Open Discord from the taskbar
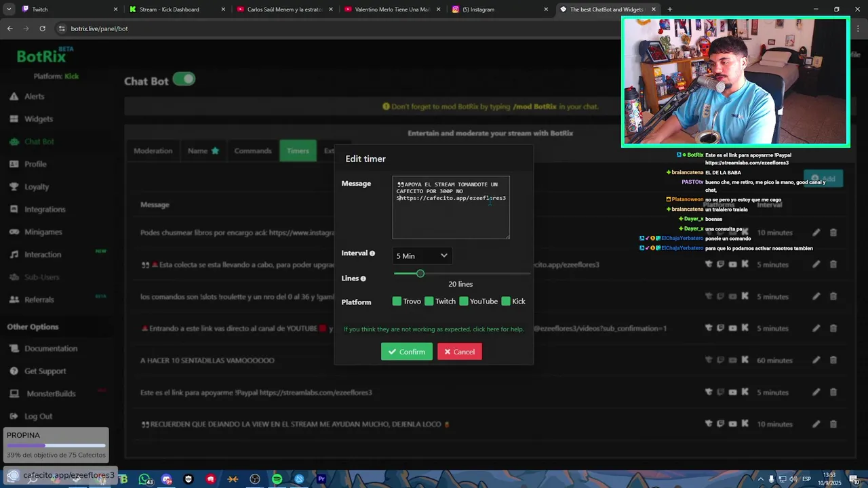 point(167,479)
